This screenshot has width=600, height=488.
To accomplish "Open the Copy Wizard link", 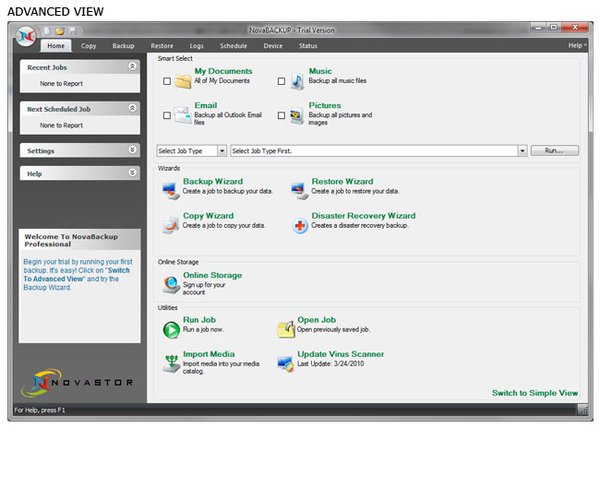I will [x=208, y=216].
